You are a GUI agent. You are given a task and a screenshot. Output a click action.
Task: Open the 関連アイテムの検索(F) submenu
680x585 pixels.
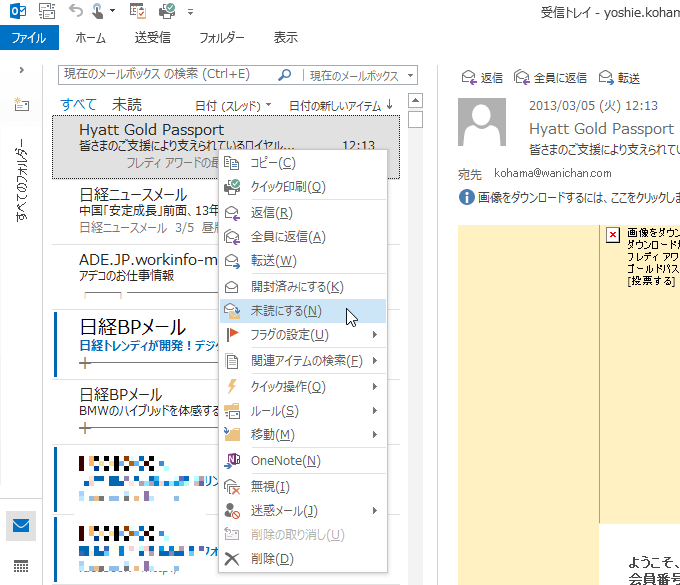click(303, 361)
